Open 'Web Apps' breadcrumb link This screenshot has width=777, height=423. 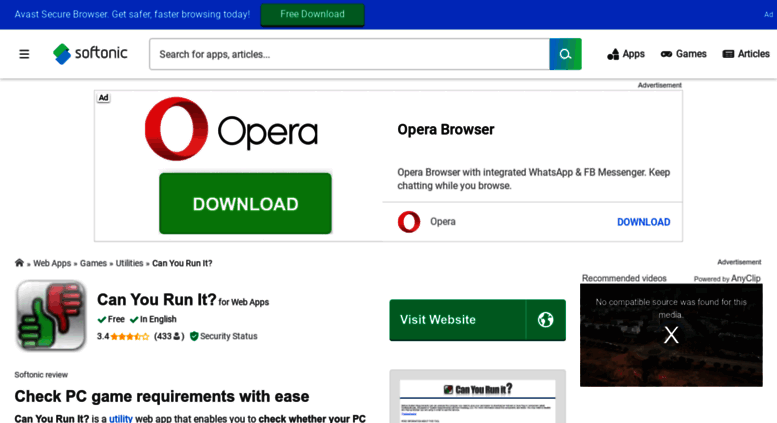point(52,264)
